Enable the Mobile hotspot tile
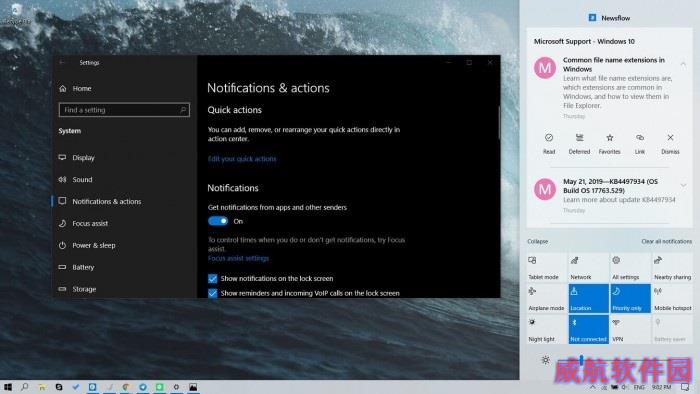Screen dimensions: 700x394 click(672, 299)
